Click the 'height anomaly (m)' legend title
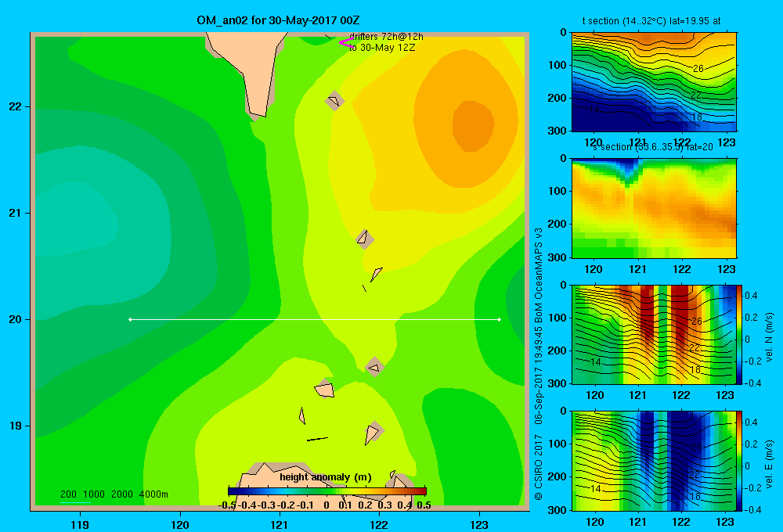 click(x=326, y=477)
